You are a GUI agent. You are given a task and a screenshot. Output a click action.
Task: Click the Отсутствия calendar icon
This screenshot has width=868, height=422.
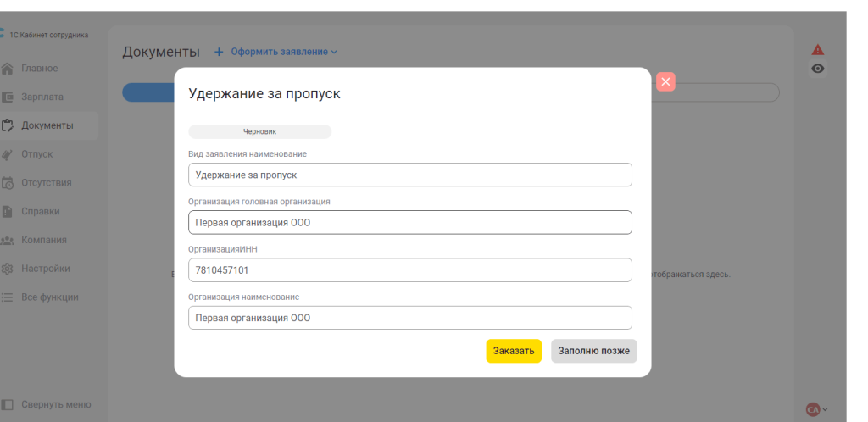point(8,183)
